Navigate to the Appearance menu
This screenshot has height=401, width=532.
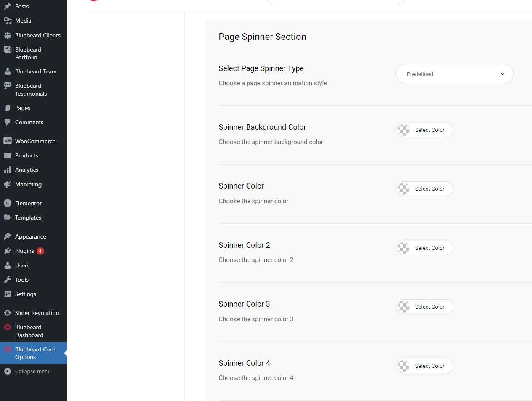(x=34, y=236)
